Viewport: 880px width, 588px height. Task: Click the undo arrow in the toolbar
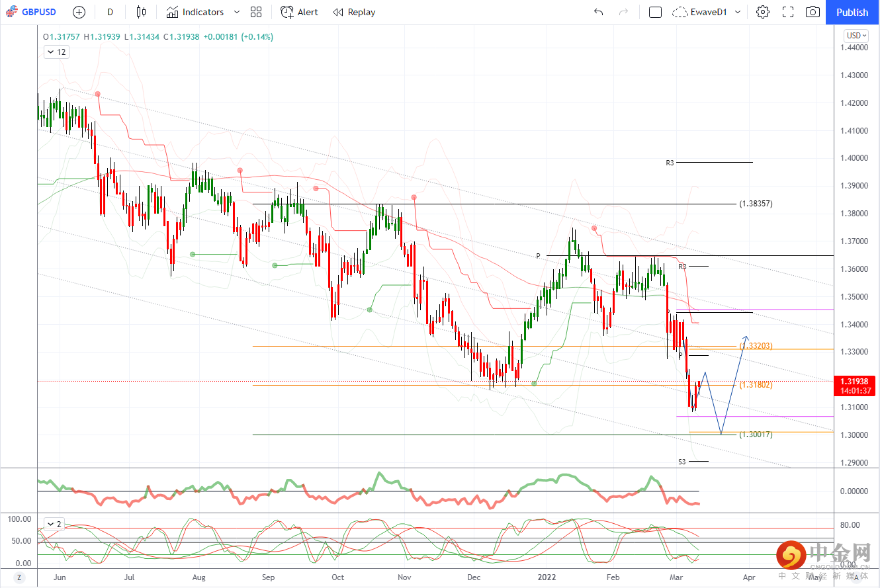coord(599,12)
